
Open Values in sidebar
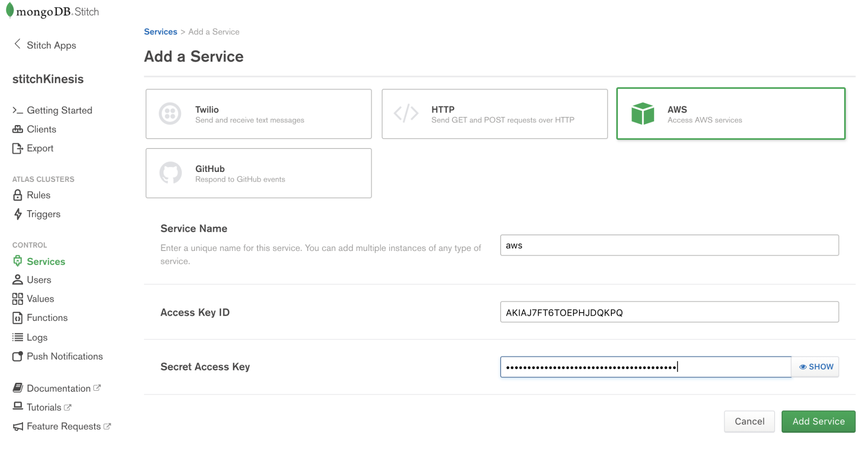tap(40, 299)
